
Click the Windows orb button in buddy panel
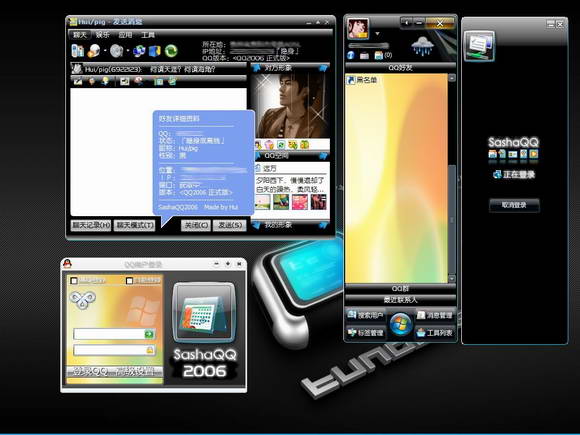(x=401, y=324)
